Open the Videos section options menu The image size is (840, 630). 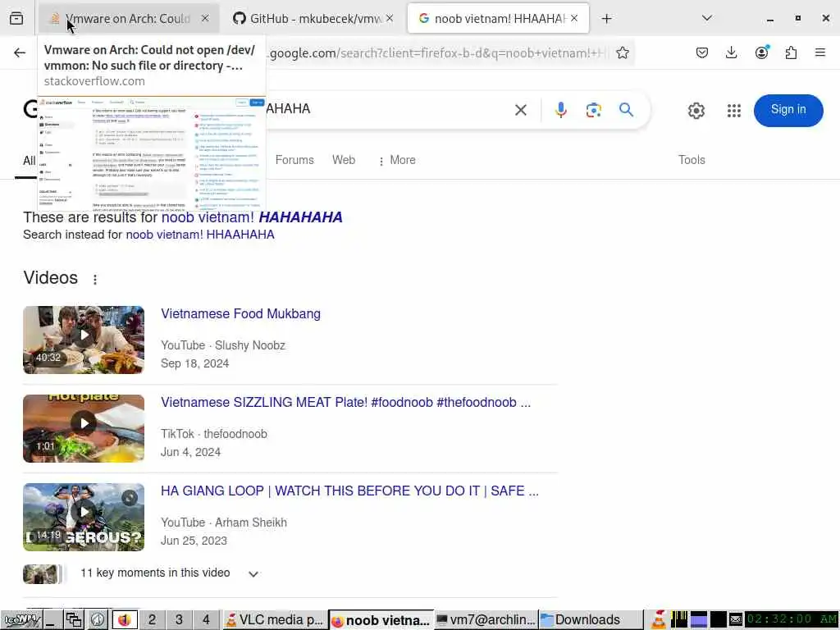pyautogui.click(x=95, y=280)
